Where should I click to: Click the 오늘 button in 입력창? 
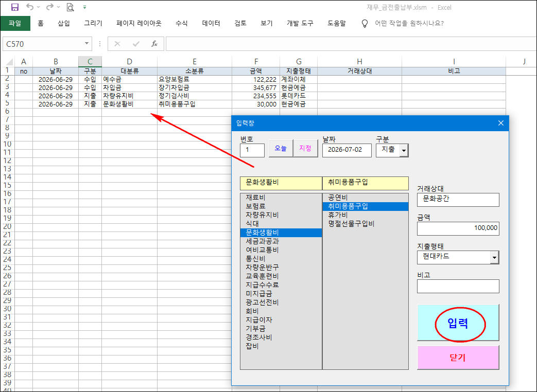[x=281, y=148]
